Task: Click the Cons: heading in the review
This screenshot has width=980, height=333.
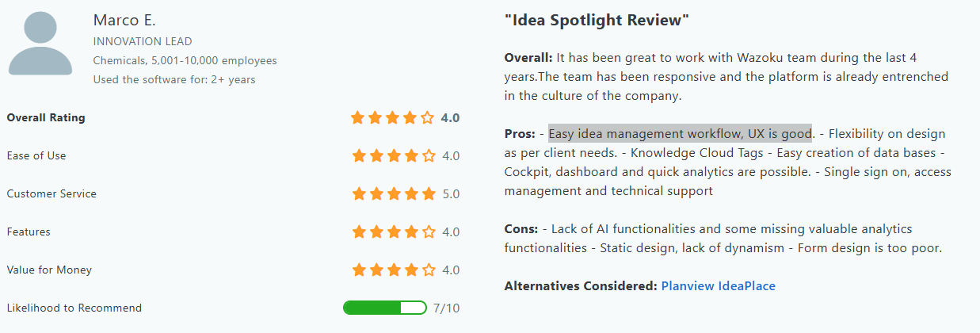Action: 522,229
